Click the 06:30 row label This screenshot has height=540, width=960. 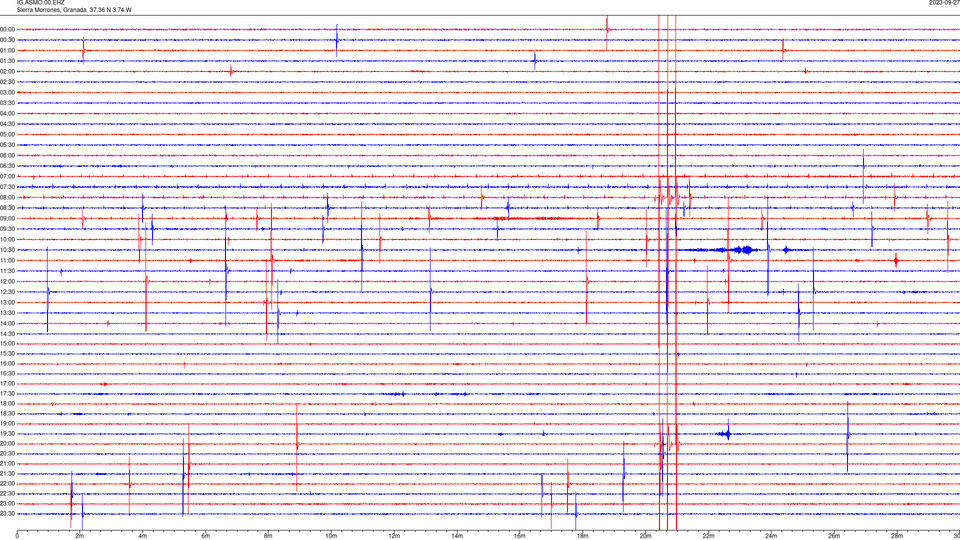pyautogui.click(x=8, y=165)
